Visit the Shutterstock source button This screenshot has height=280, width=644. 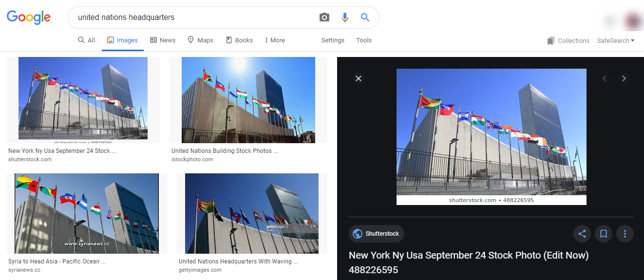377,234
